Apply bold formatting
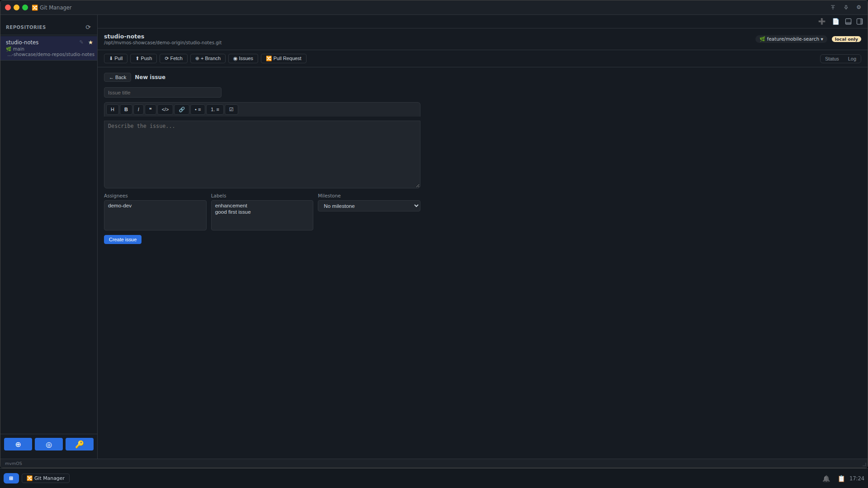 click(126, 109)
